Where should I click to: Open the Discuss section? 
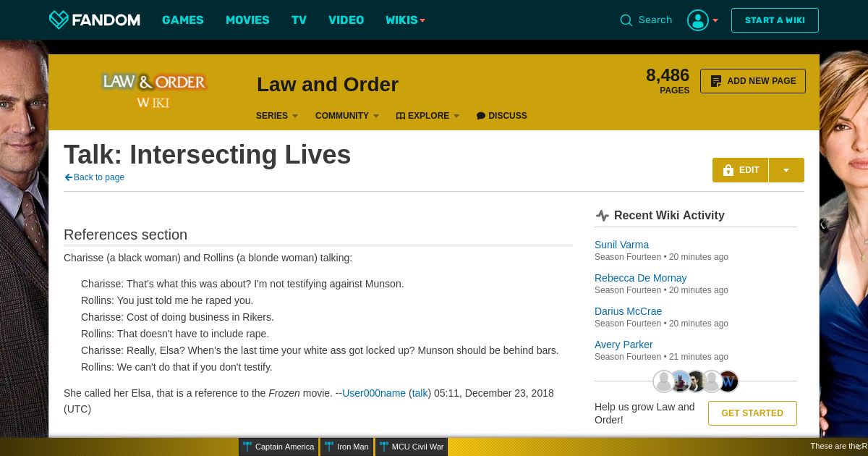[x=502, y=116]
